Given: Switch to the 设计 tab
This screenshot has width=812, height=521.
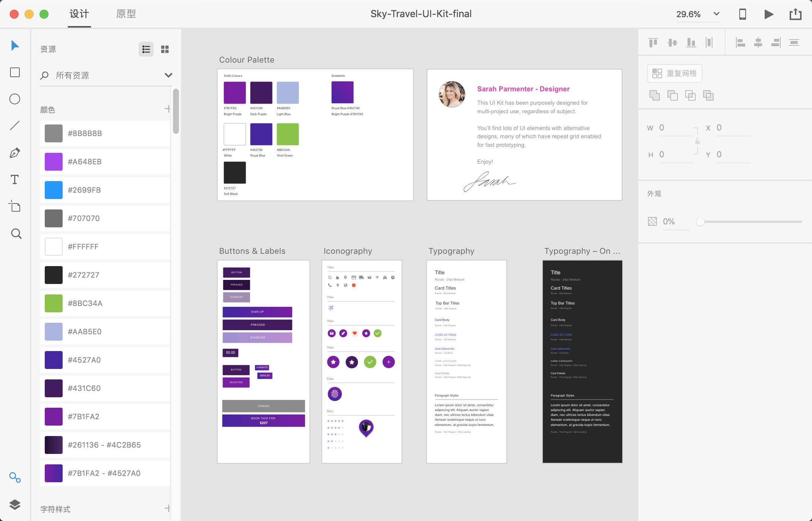Looking at the screenshot, I should 79,14.
